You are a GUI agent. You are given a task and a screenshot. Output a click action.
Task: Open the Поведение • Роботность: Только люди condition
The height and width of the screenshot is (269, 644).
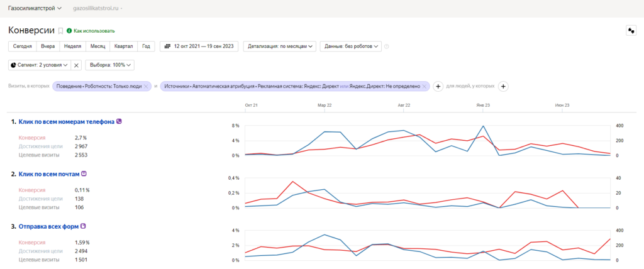coord(99,86)
